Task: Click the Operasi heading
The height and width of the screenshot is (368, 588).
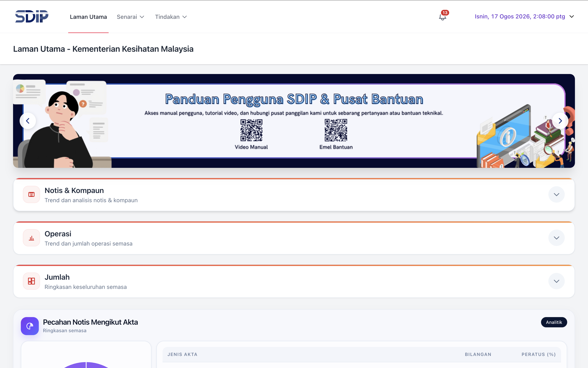Action: point(58,234)
